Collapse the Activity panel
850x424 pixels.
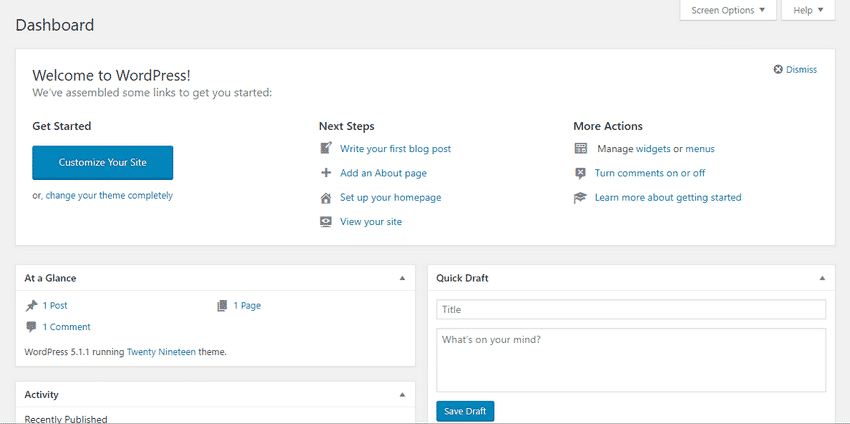(402, 395)
